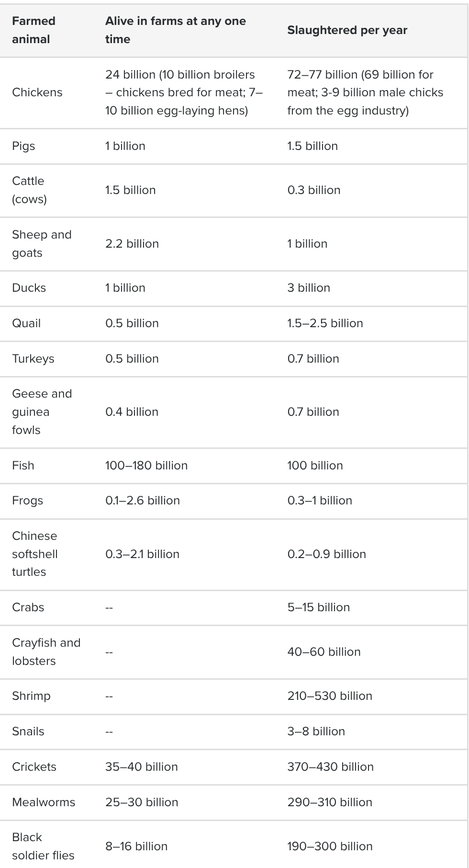The height and width of the screenshot is (868, 469).
Task: Click the "Farmed animal" column header
Action: (x=33, y=30)
